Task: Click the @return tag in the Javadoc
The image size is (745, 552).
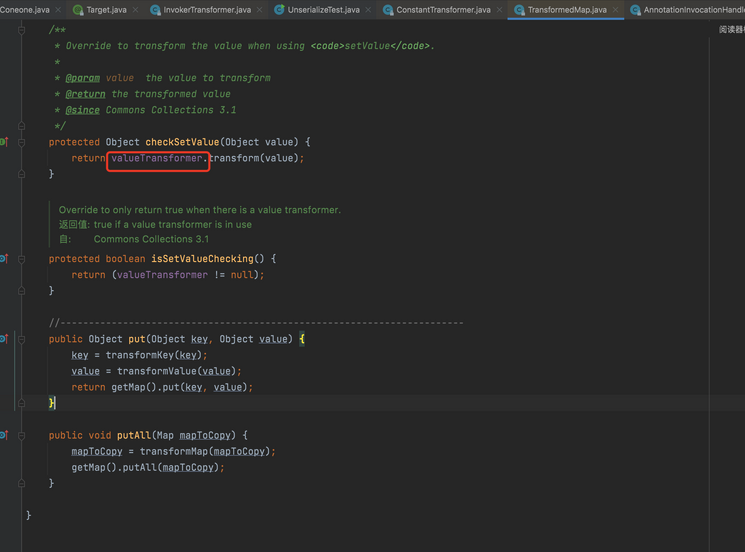Action: 86,94
